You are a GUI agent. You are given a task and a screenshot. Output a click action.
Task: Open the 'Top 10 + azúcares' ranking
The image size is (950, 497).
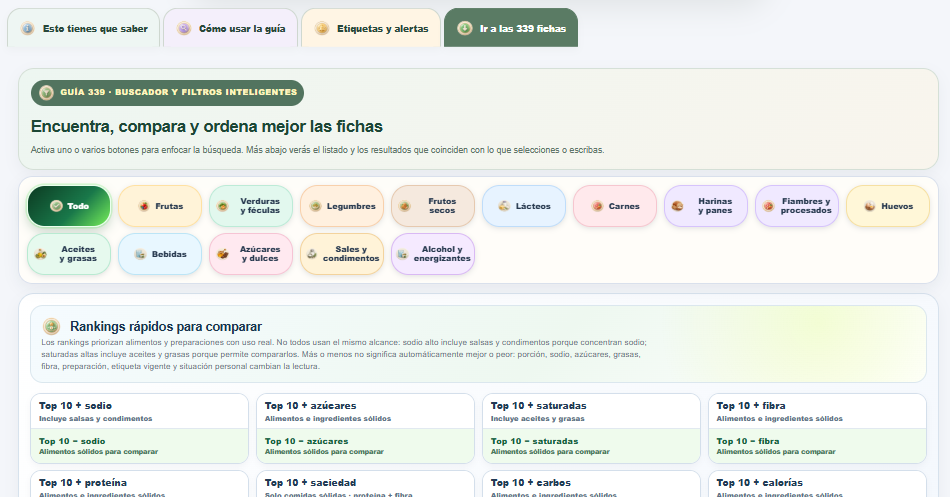pos(365,411)
